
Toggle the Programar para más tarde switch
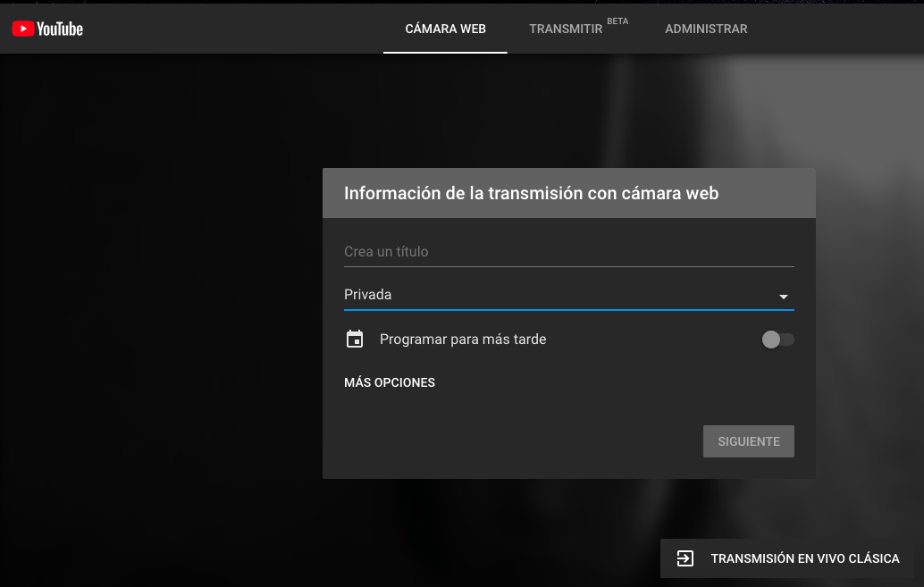click(777, 340)
